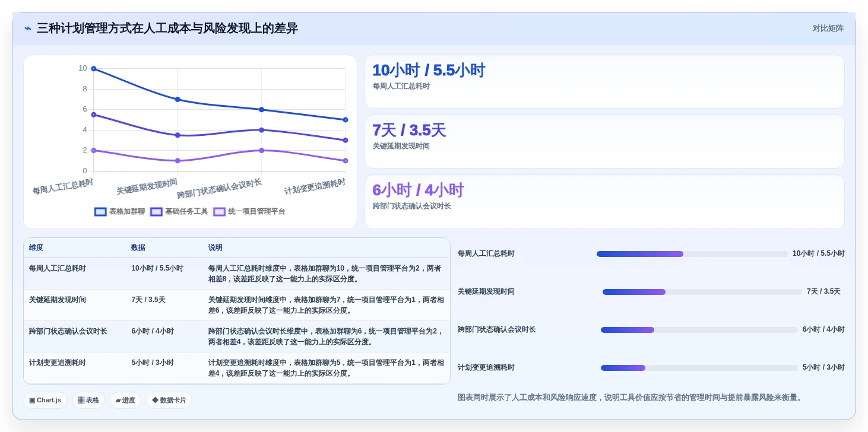
Task: Click the 数据 column header
Action: click(138, 247)
